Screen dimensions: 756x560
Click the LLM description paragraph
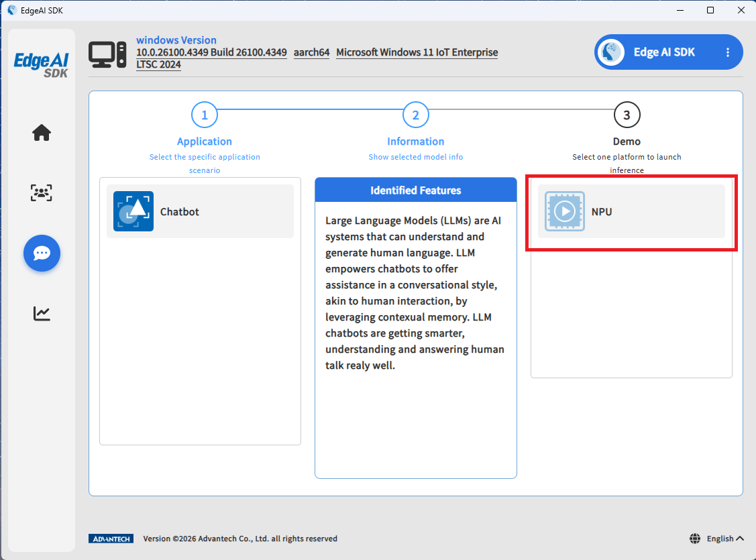point(415,293)
